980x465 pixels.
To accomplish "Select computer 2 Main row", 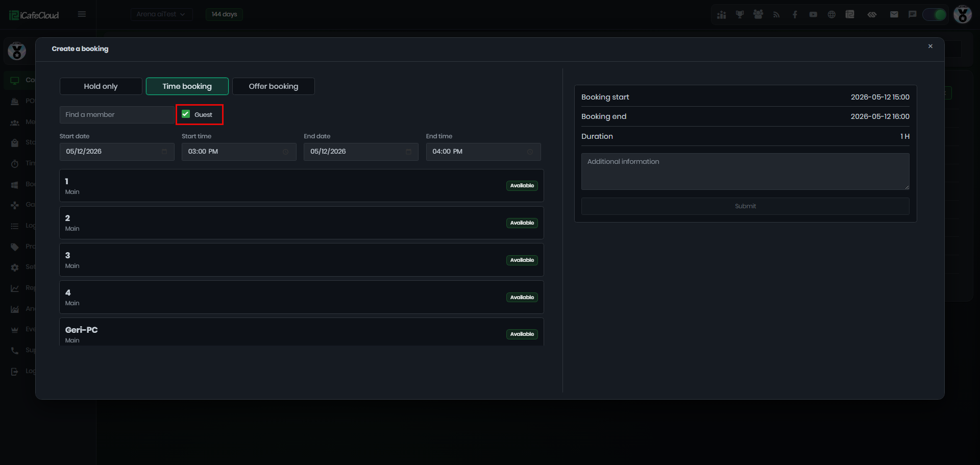I will tap(302, 223).
